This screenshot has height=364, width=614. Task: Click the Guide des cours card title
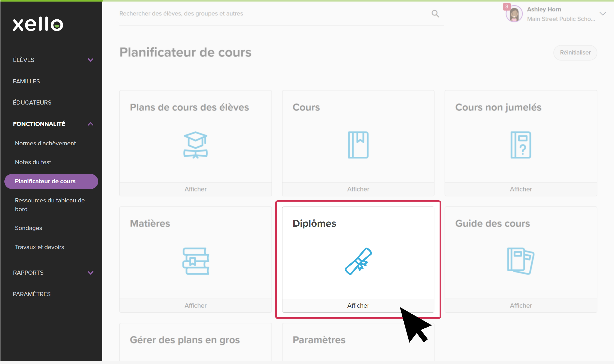493,223
